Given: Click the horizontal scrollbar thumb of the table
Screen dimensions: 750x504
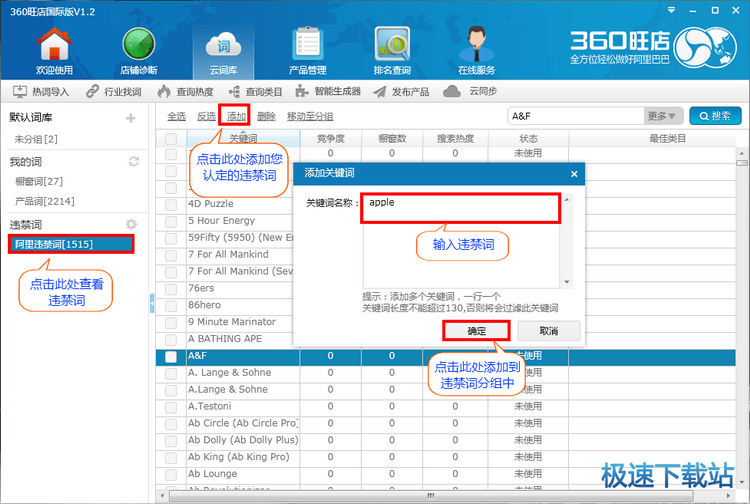Looking at the screenshot, I should coord(430,495).
